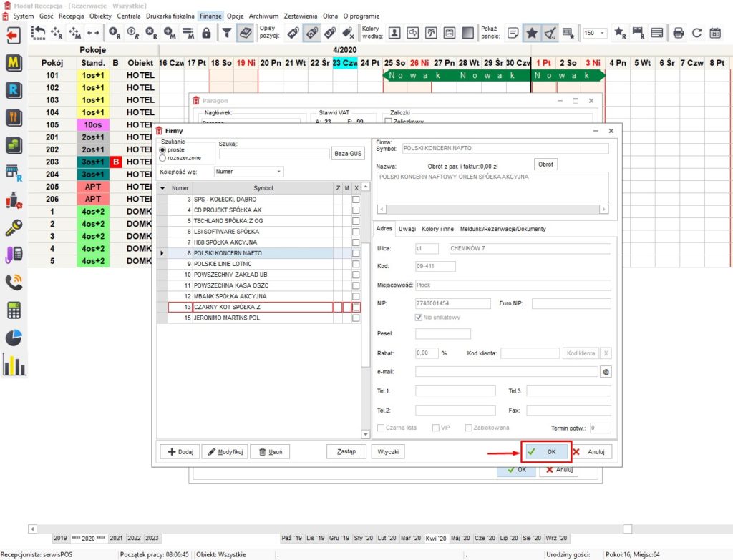Screen dimensions: 733x560
Task: Click the green calculator sidebar icon
Action: tap(13, 310)
